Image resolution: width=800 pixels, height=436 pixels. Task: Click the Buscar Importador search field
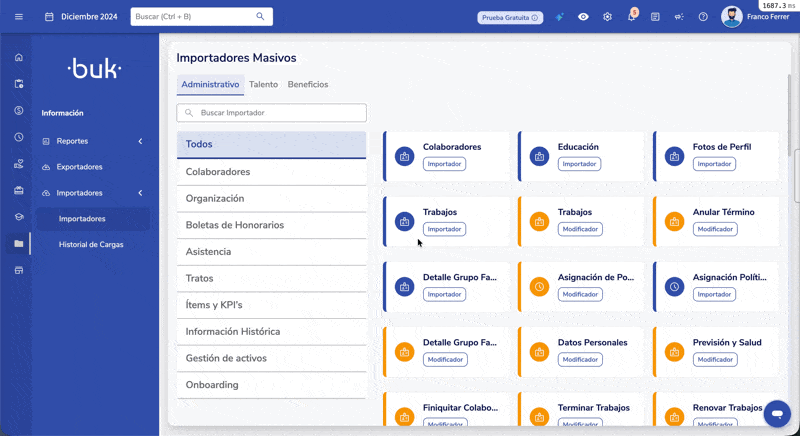[x=272, y=113]
